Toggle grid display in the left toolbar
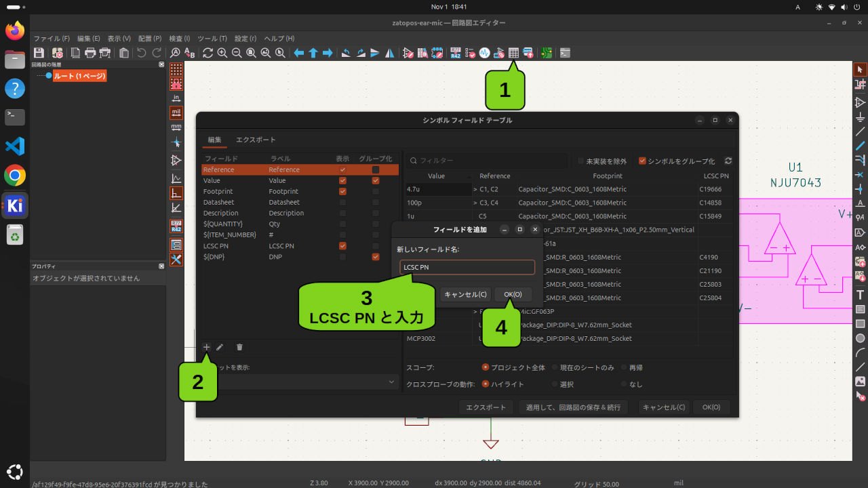Screen dimensions: 868x488 tap(176, 69)
